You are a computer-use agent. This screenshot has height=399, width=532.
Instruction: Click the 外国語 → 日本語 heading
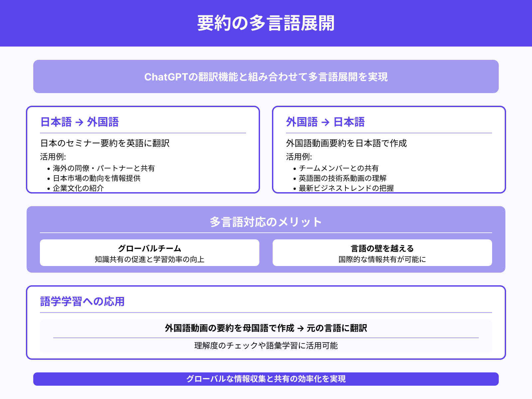(x=325, y=122)
